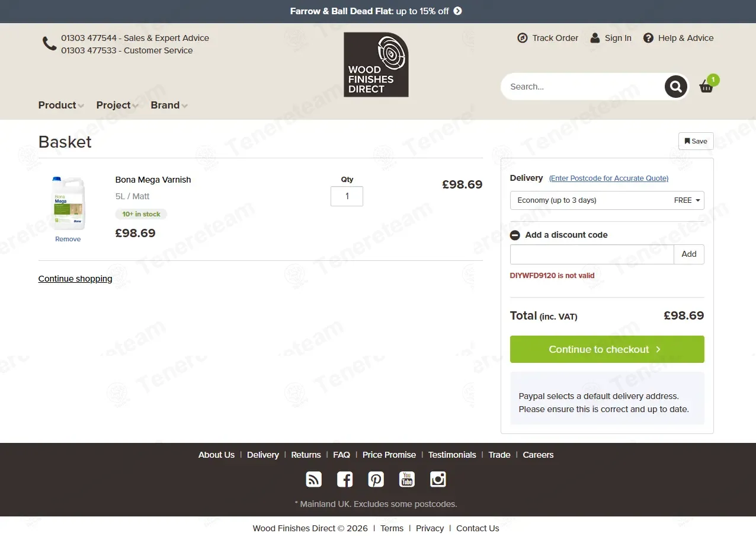Viewport: 756px width, 536px height.
Task: Open FAQ in footer
Action: 341,455
